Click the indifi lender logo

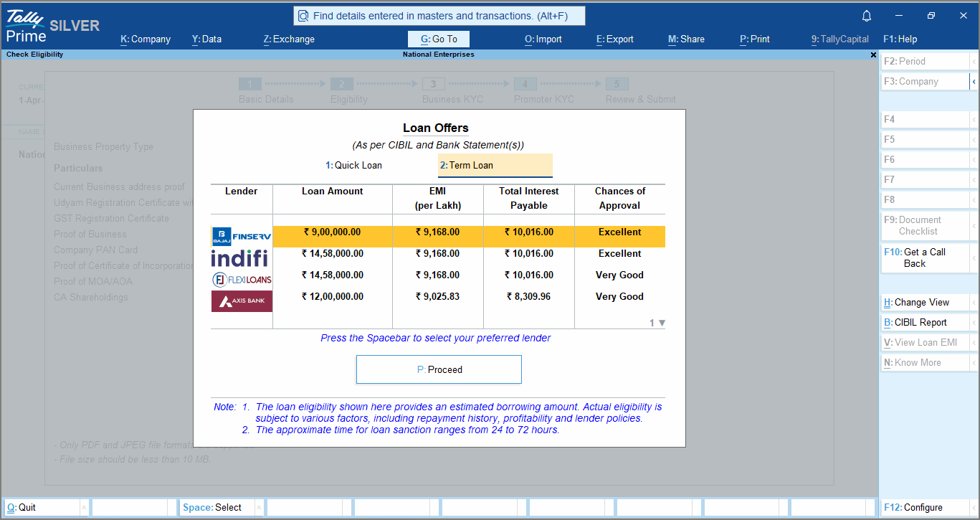click(x=242, y=258)
